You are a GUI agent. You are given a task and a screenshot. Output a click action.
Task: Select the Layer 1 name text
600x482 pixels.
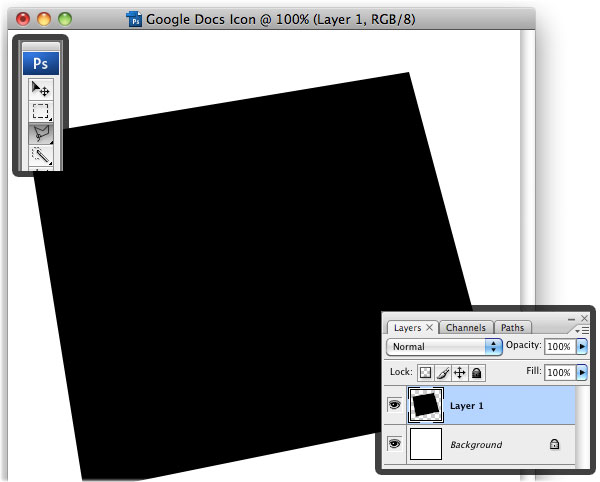(x=466, y=406)
